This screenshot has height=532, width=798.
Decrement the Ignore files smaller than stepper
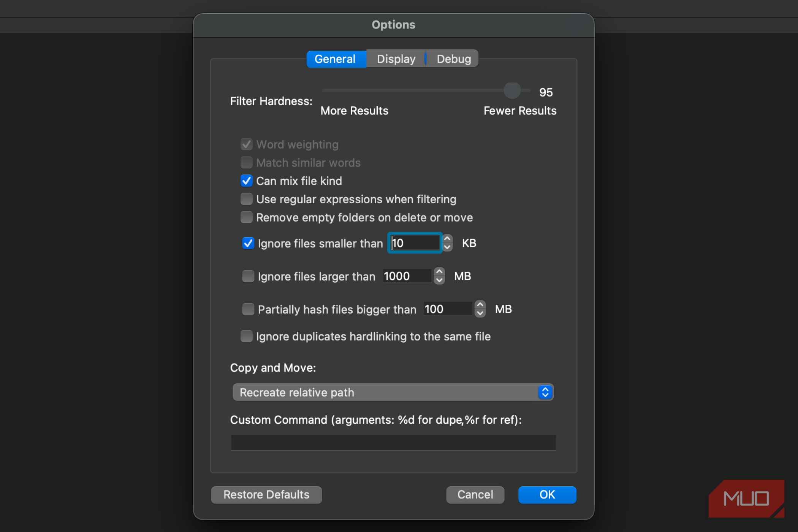447,247
